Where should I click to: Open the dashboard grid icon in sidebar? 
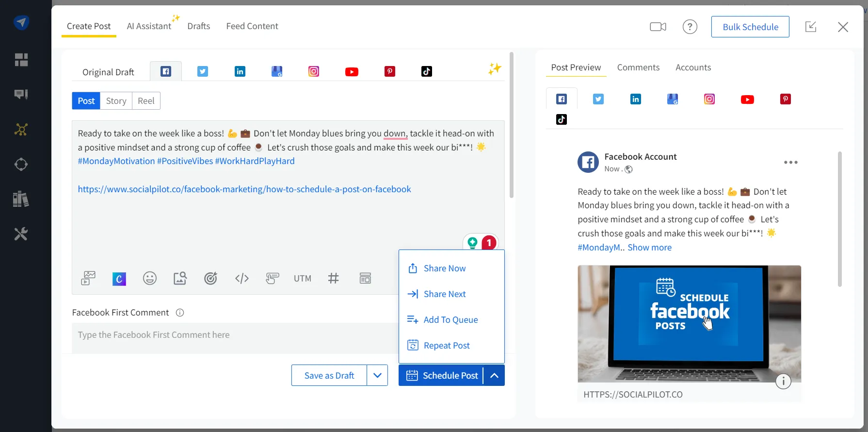[x=21, y=60]
